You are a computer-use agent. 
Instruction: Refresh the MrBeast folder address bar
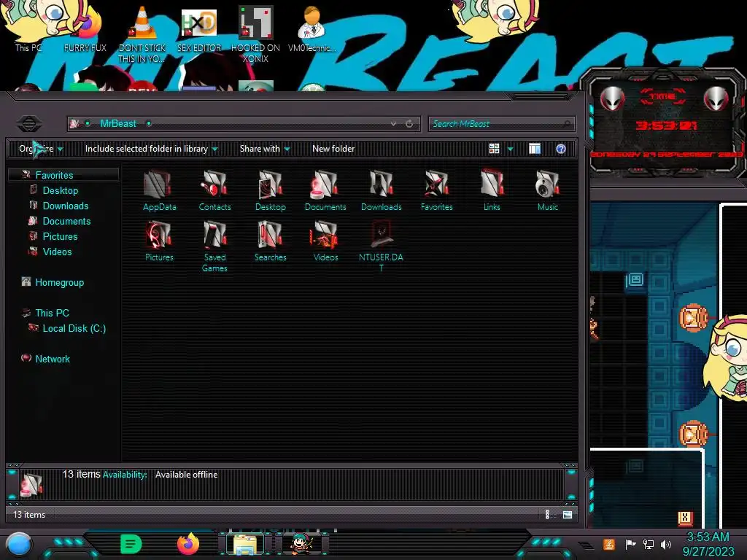pyautogui.click(x=409, y=124)
